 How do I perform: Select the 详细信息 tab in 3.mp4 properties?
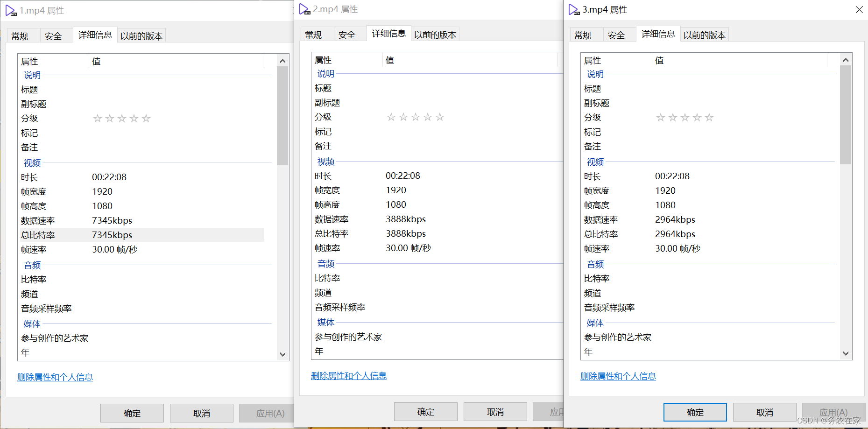658,34
